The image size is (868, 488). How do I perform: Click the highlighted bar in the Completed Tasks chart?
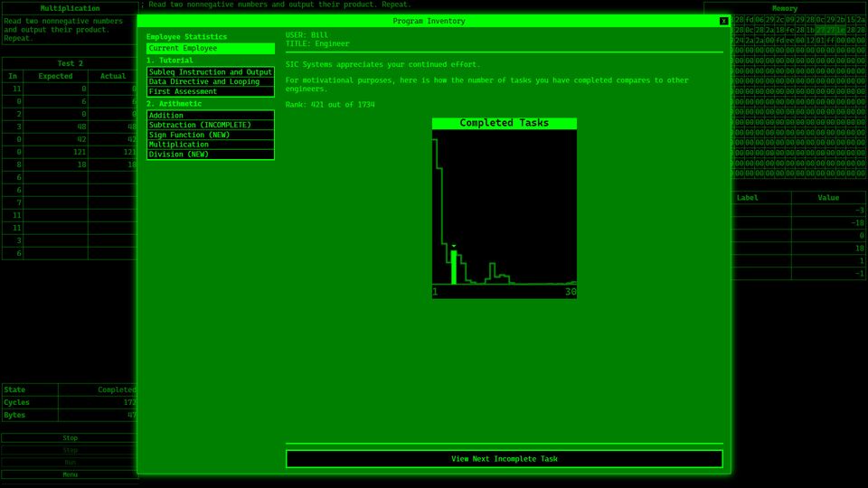454,268
